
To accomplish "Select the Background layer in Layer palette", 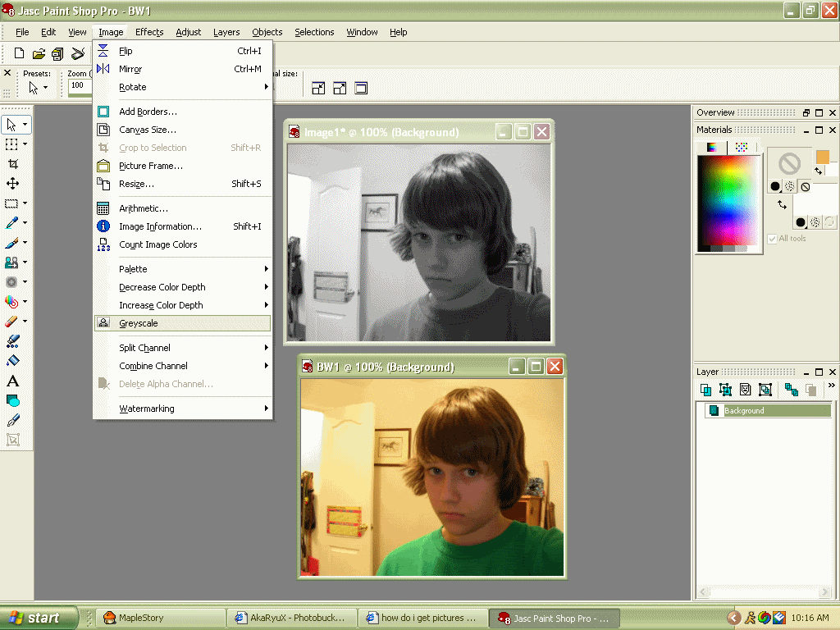I will coord(767,410).
